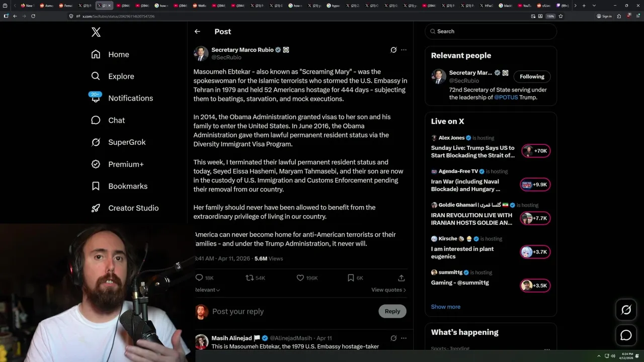Open Notifications in the sidebar
644x362 pixels.
click(x=122, y=98)
